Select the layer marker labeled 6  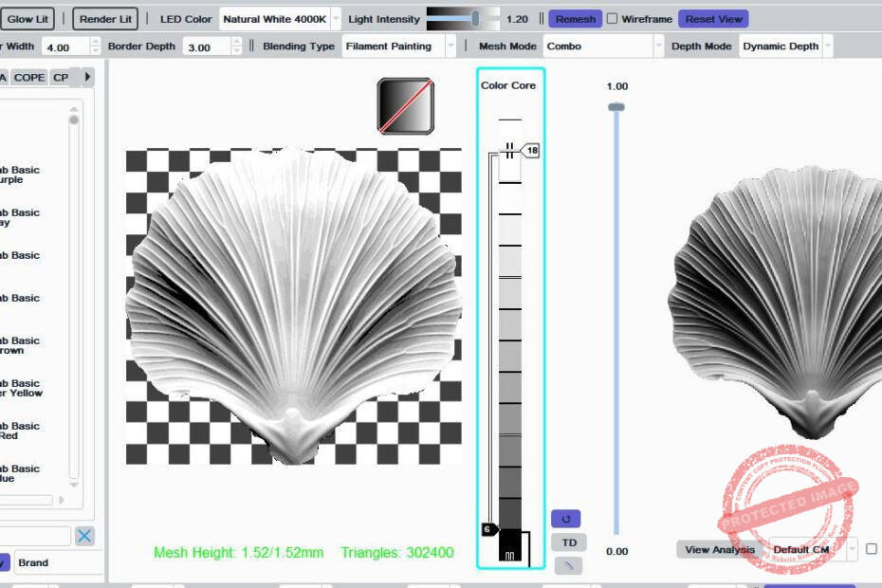coord(489,529)
